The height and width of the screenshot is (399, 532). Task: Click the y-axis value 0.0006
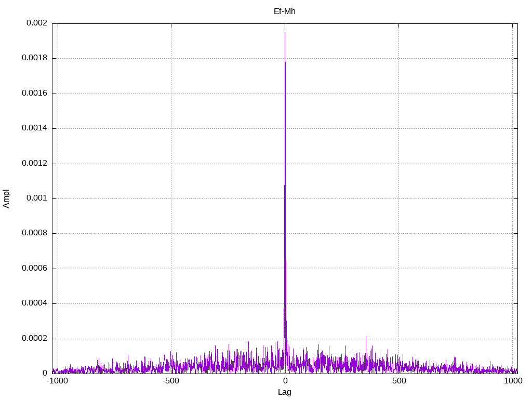[34, 269]
